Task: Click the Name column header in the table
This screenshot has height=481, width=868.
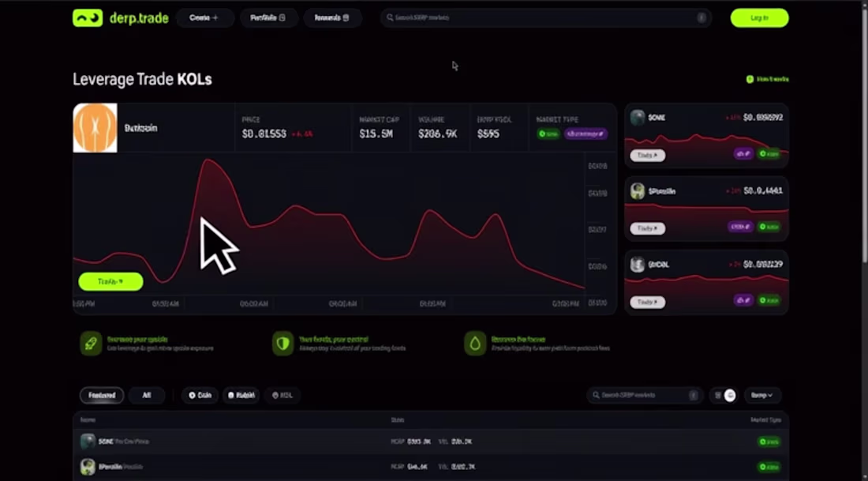Action: tap(88, 420)
